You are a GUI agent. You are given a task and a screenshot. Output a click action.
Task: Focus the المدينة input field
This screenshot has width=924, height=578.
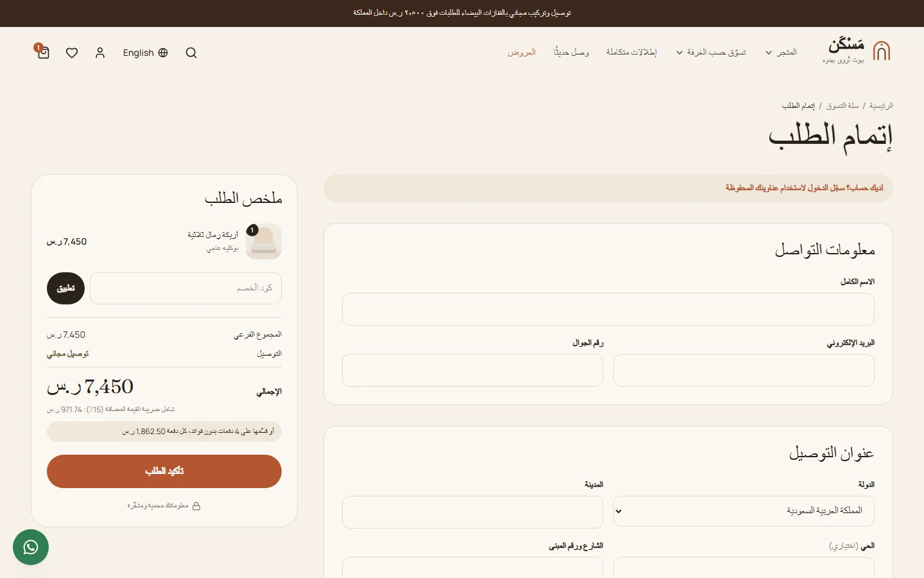(x=472, y=512)
